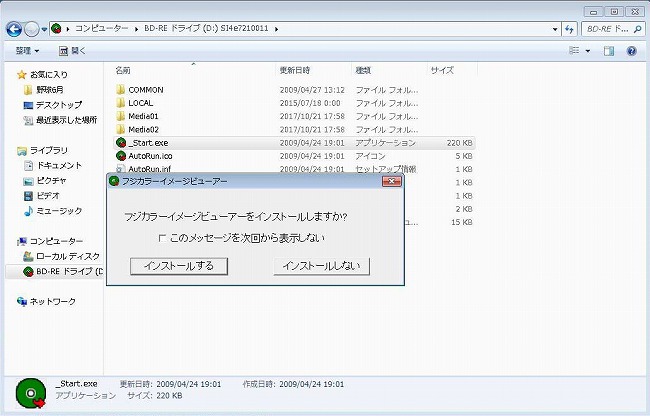The width and height of the screenshot is (650, 416).
Task: Select the AutoRun.ico file icon
Action: point(120,156)
